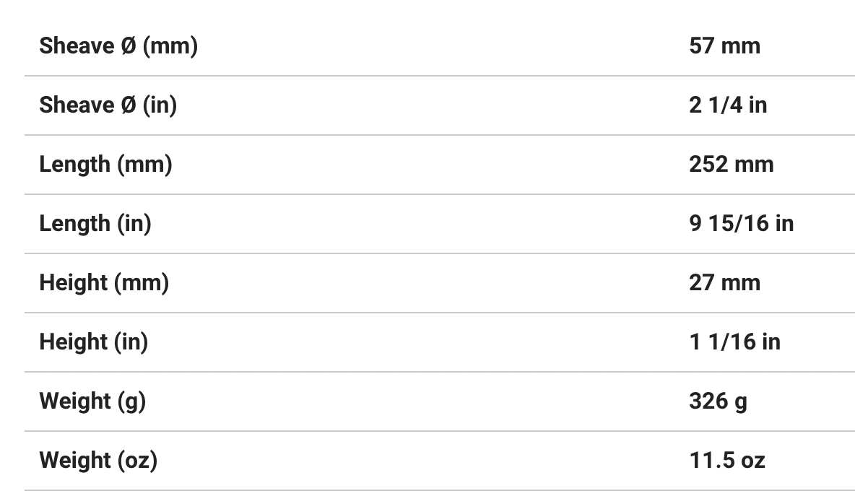Click the "Weight (g)" label

pos(92,401)
